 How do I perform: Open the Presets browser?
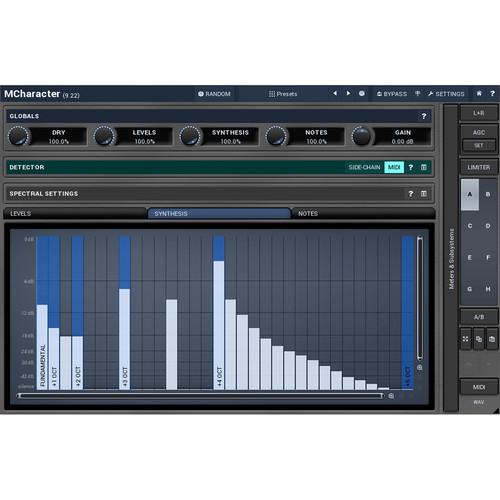[x=283, y=94]
